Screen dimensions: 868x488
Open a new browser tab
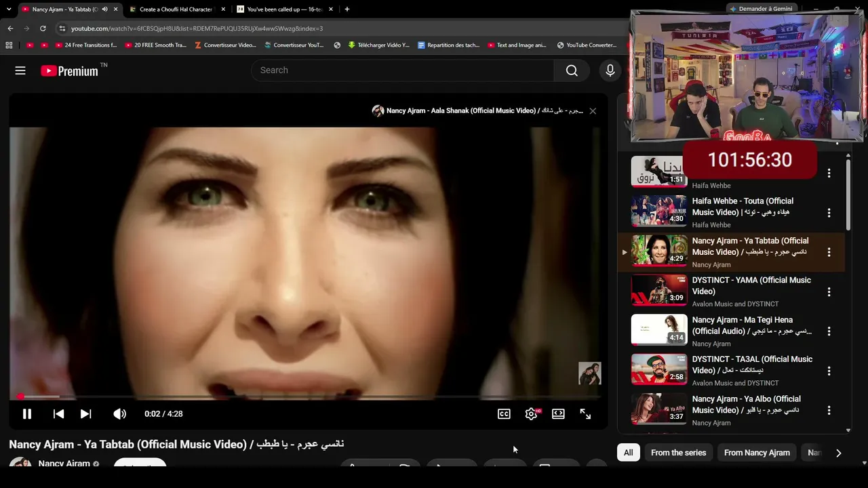pyautogui.click(x=347, y=9)
